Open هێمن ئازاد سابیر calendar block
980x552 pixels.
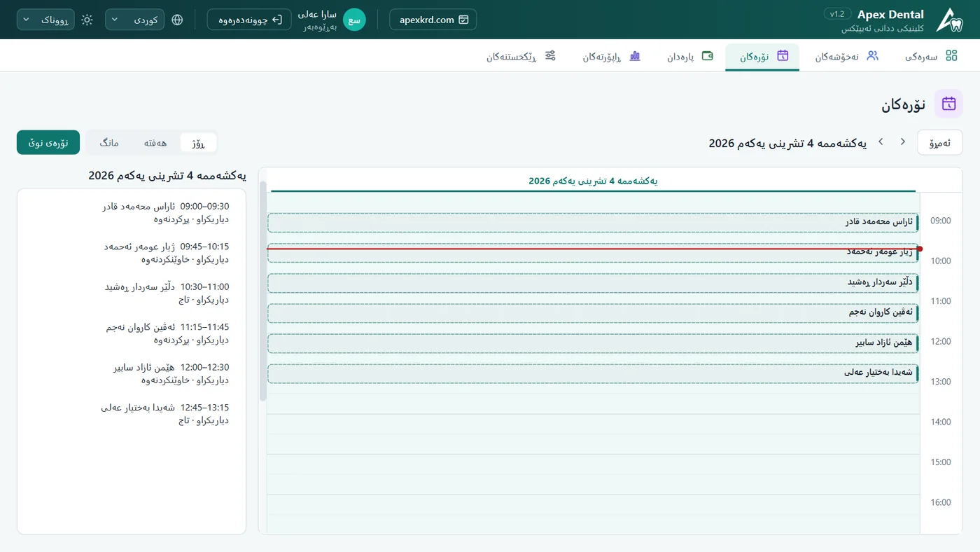[x=593, y=343]
